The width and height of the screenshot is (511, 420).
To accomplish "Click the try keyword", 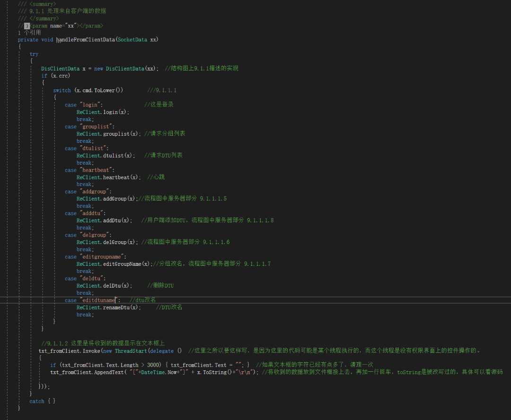I will (x=34, y=54).
